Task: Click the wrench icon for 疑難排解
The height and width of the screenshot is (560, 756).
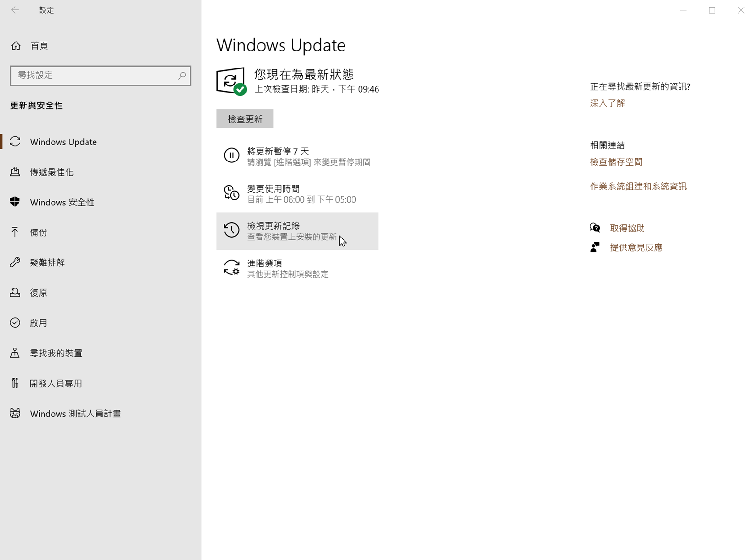Action: [x=15, y=263]
